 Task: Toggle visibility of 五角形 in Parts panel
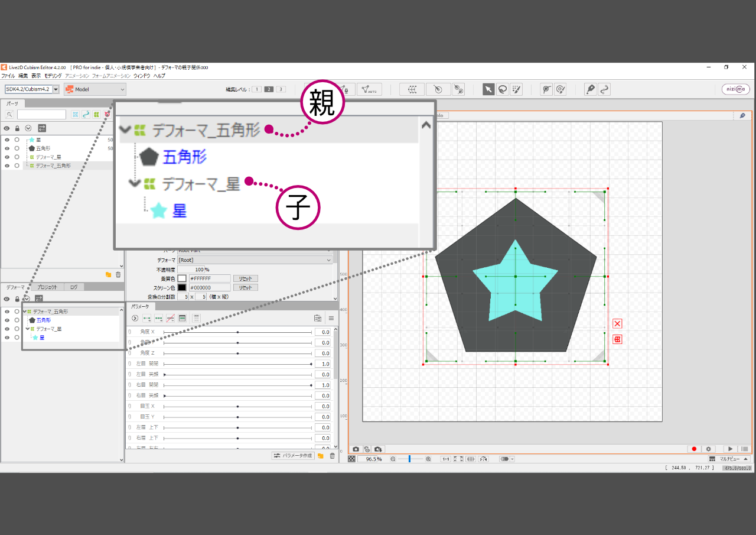click(x=7, y=148)
